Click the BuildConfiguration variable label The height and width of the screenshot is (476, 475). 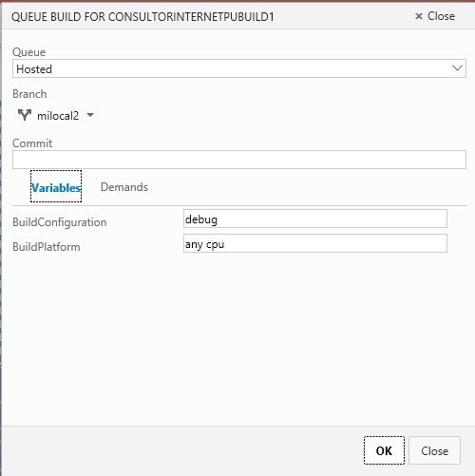point(60,222)
